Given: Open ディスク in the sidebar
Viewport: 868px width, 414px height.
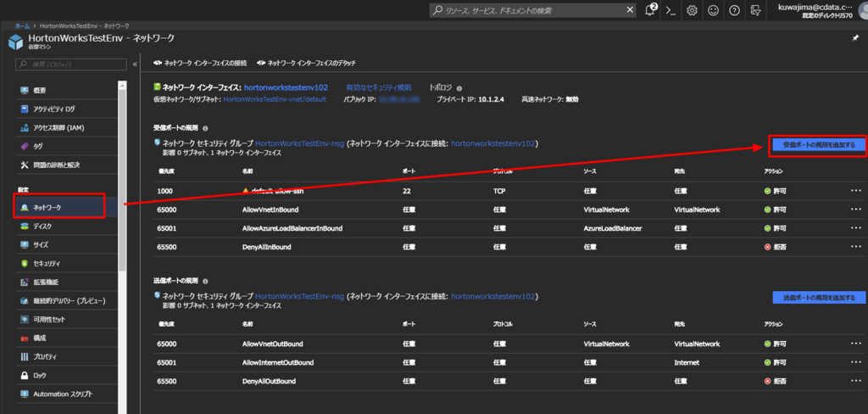Looking at the screenshot, I should click(66, 227).
